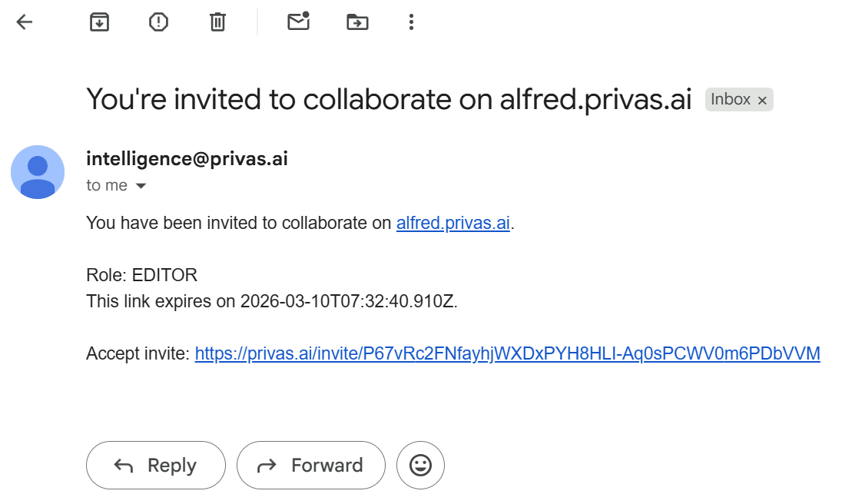The image size is (852, 504).
Task: Click the link expiry date line
Action: point(271,301)
